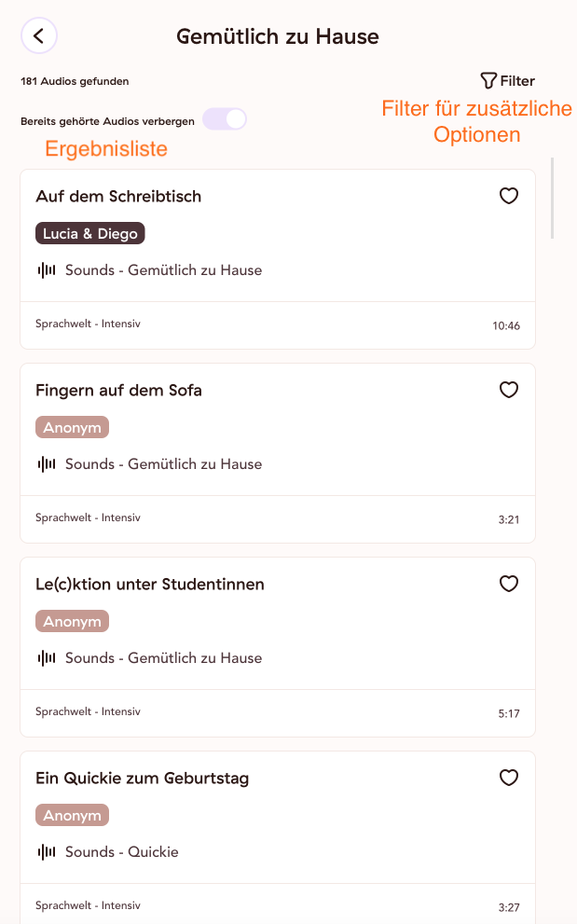Toggle 'Bereits gehörte Audios verbergen' switch
577x924 pixels.
(x=225, y=119)
